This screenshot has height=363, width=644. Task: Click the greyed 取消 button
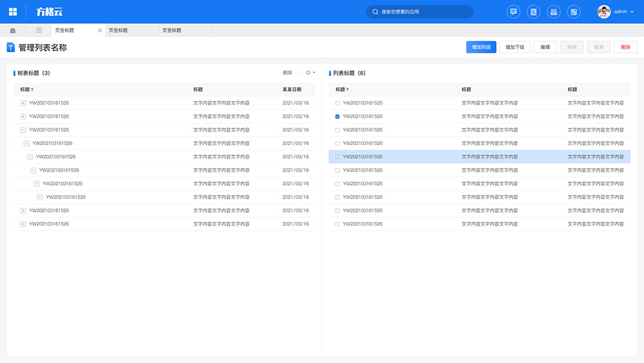click(x=598, y=47)
